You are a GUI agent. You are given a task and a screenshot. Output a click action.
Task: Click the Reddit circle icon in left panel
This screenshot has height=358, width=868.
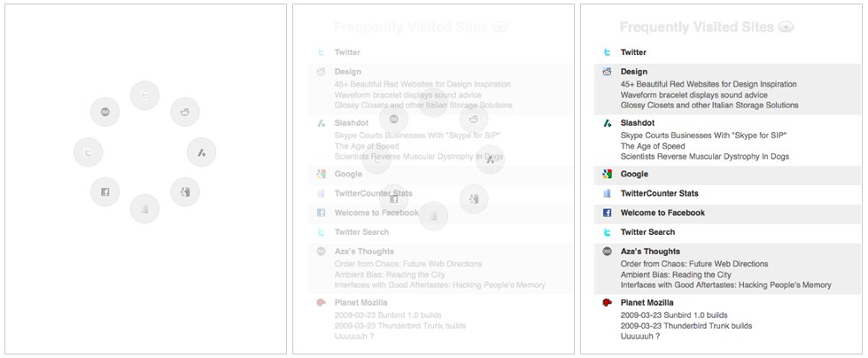[185, 112]
